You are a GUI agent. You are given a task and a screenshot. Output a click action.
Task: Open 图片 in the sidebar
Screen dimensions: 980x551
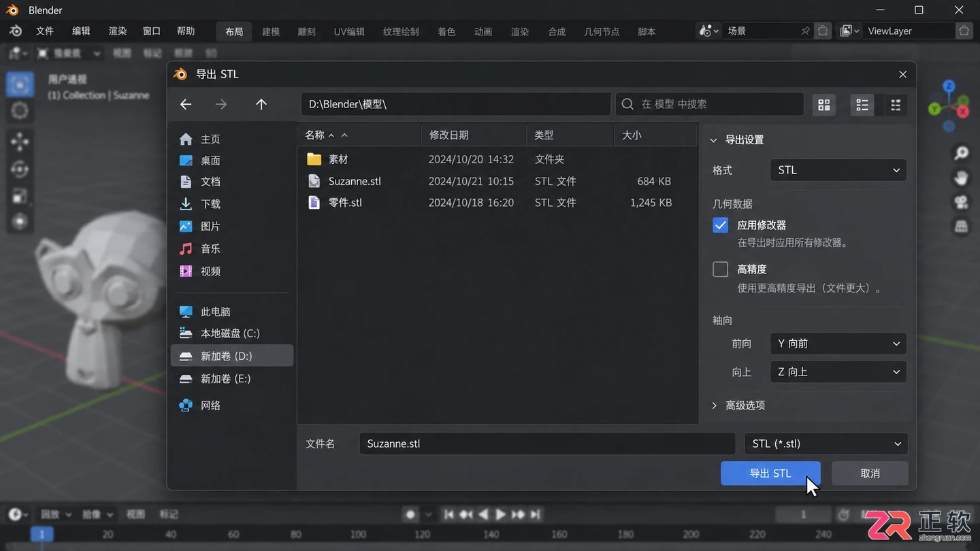pos(231,226)
